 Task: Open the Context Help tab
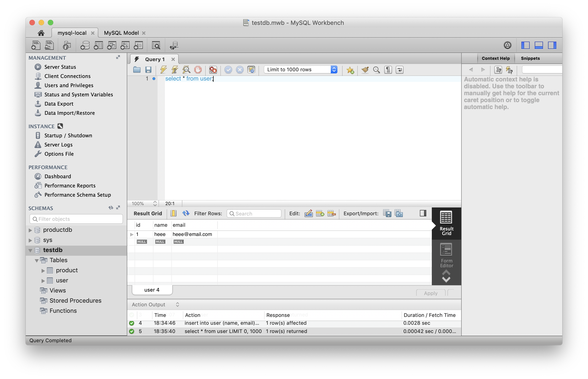point(496,58)
